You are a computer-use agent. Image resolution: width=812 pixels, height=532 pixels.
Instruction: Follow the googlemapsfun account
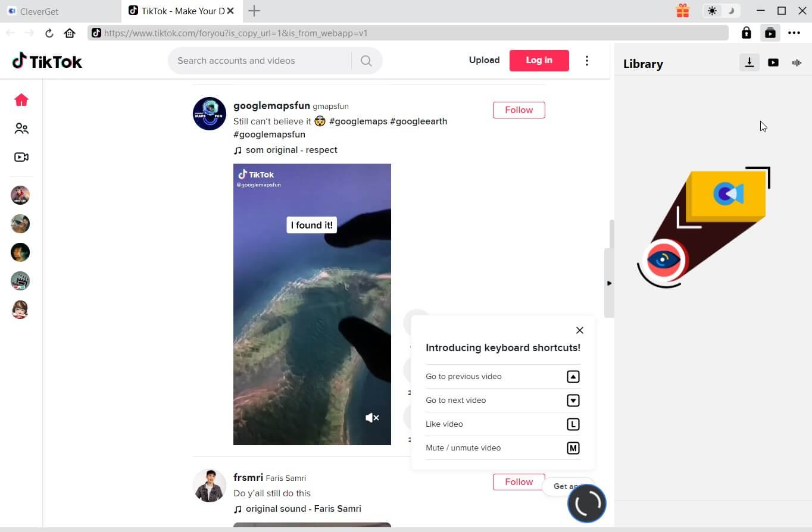519,110
